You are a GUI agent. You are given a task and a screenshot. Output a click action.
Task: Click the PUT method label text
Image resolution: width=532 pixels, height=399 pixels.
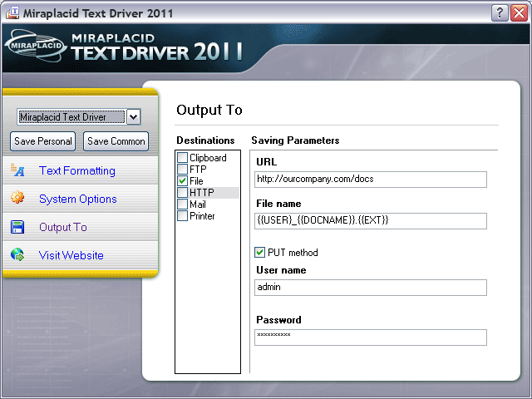[x=293, y=253]
